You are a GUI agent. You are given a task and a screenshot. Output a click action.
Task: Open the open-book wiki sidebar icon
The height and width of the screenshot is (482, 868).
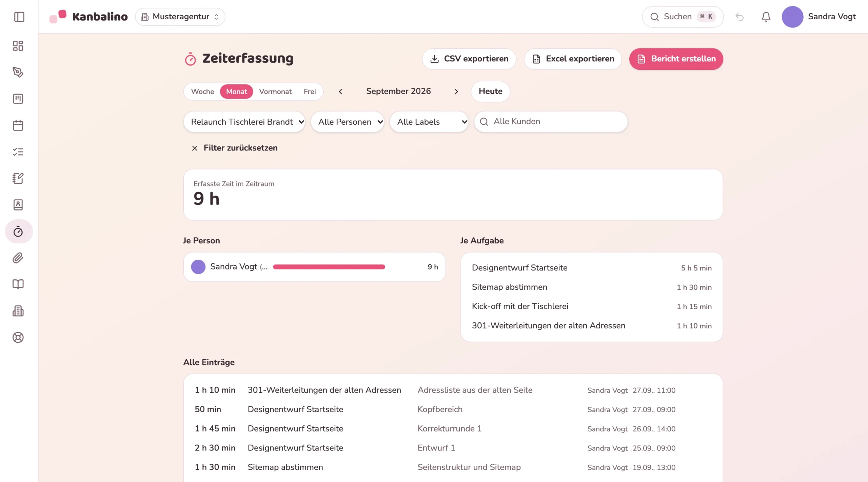coord(18,284)
